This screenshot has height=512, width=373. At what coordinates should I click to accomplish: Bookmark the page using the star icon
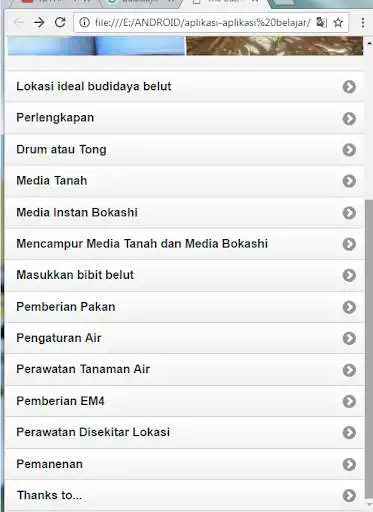[338, 22]
